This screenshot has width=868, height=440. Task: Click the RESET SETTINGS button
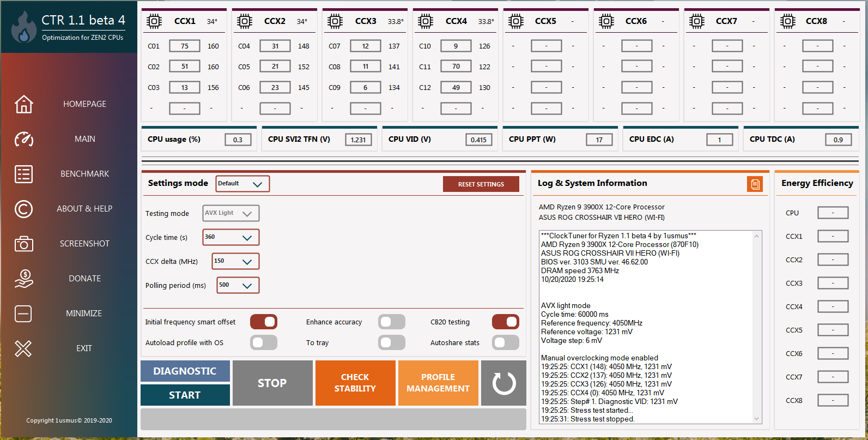(x=481, y=184)
